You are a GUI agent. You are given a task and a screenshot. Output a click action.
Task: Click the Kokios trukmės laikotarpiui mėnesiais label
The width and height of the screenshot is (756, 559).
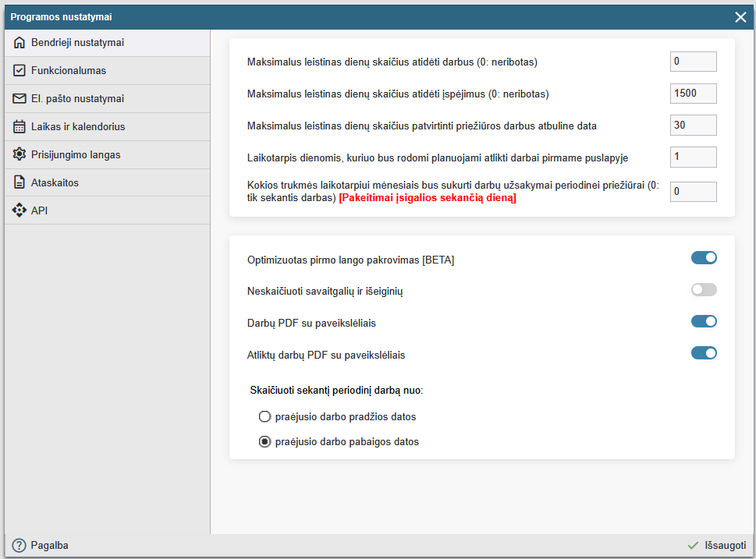453,191
